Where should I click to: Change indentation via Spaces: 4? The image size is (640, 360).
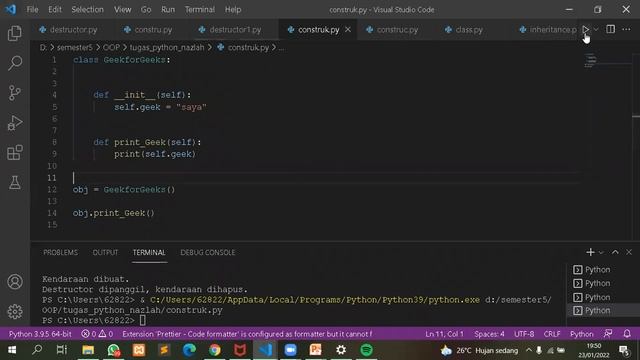489,334
